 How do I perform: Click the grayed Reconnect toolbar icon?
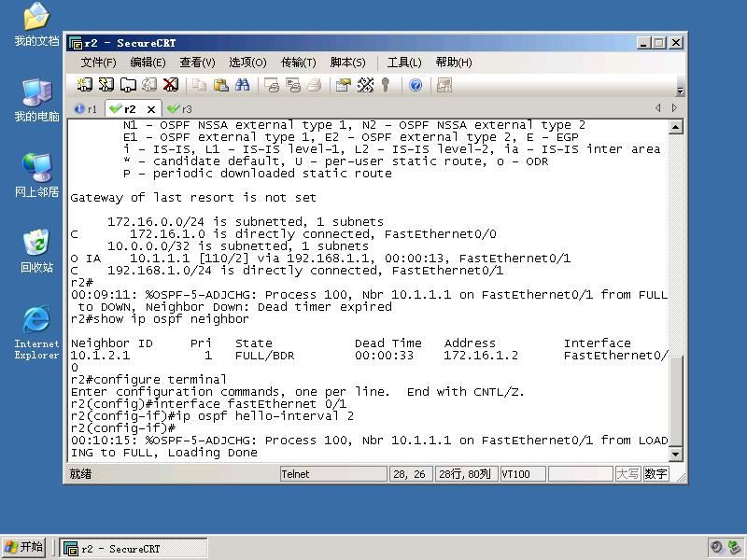point(149,85)
